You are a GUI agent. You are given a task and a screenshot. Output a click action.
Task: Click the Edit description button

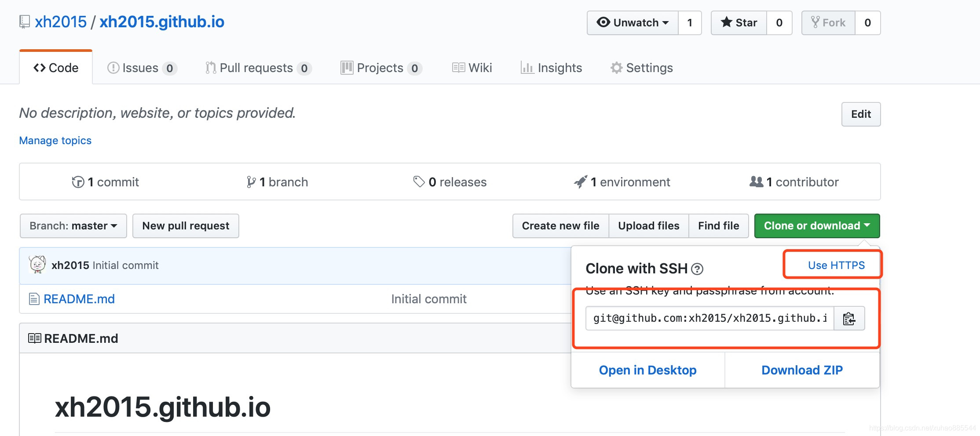[861, 114]
